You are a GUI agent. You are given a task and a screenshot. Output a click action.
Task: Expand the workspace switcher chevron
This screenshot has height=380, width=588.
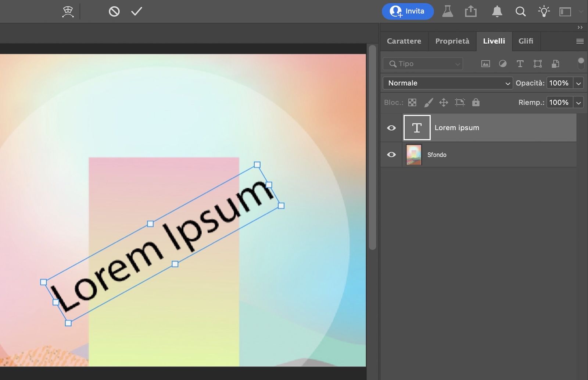point(581,11)
